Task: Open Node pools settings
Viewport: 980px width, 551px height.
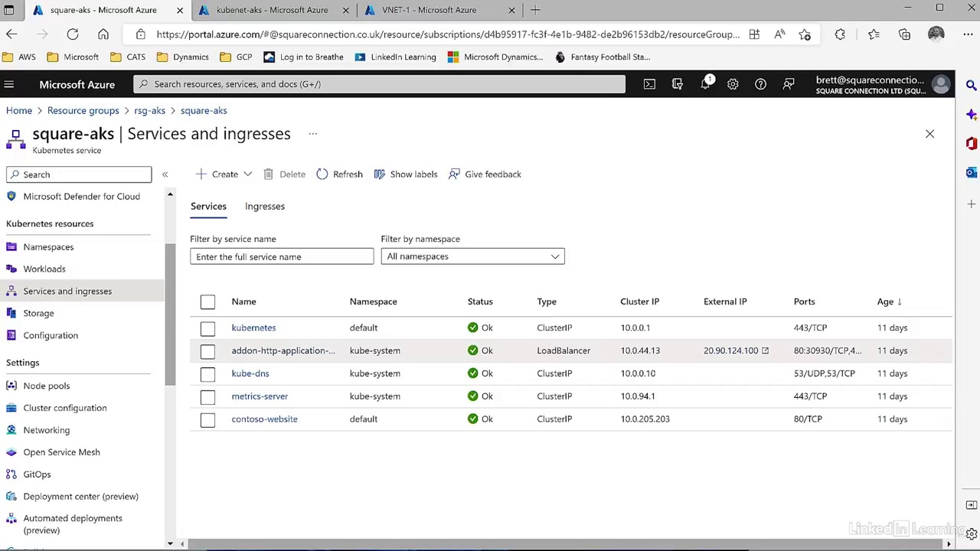Action: tap(46, 386)
